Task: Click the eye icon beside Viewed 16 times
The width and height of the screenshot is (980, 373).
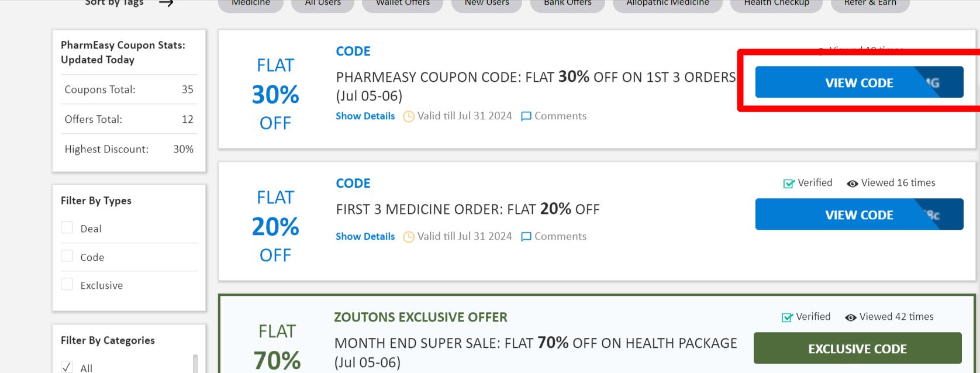Action: tap(853, 184)
